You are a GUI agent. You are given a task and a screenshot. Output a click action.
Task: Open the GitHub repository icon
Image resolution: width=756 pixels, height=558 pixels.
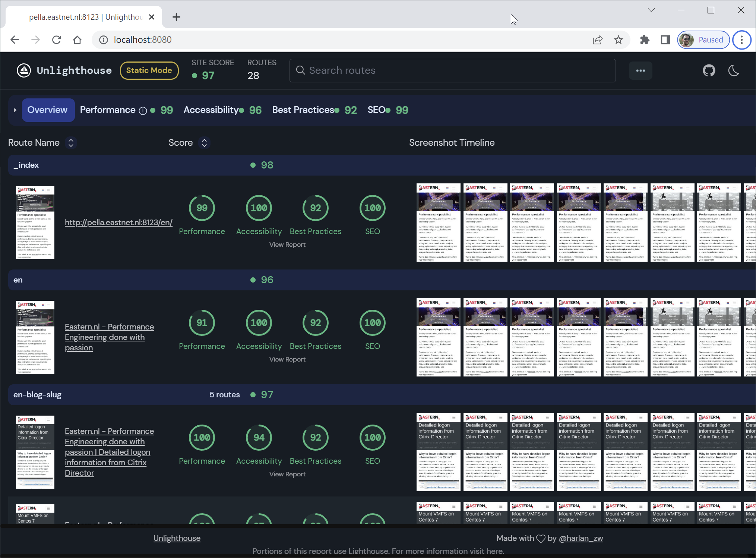tap(709, 70)
